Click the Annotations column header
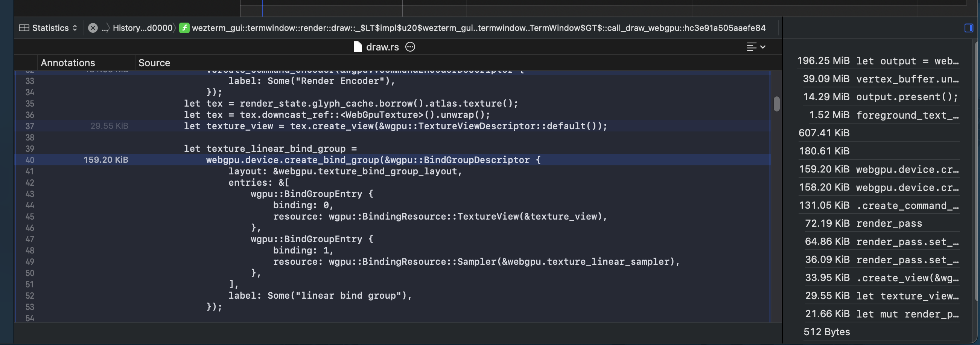This screenshot has height=345, width=980. (x=68, y=63)
